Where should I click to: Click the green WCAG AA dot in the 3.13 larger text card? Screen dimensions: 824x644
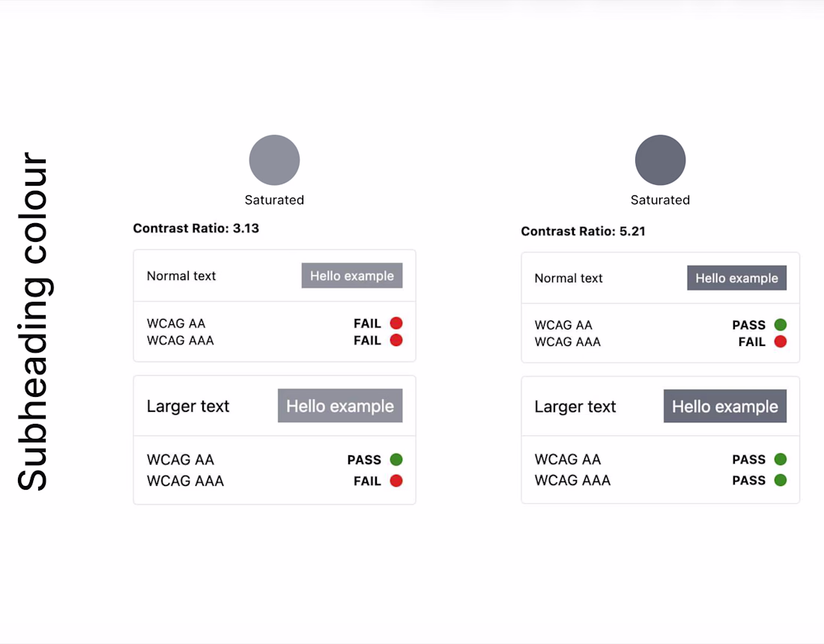pos(396,460)
